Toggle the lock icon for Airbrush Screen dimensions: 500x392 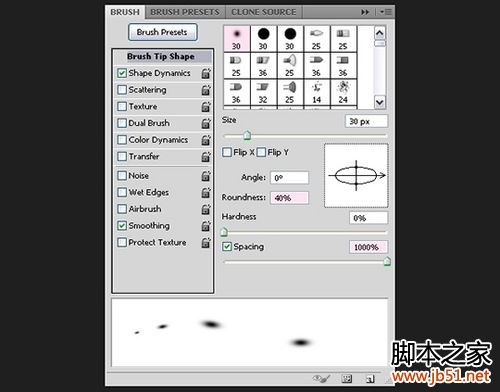206,209
